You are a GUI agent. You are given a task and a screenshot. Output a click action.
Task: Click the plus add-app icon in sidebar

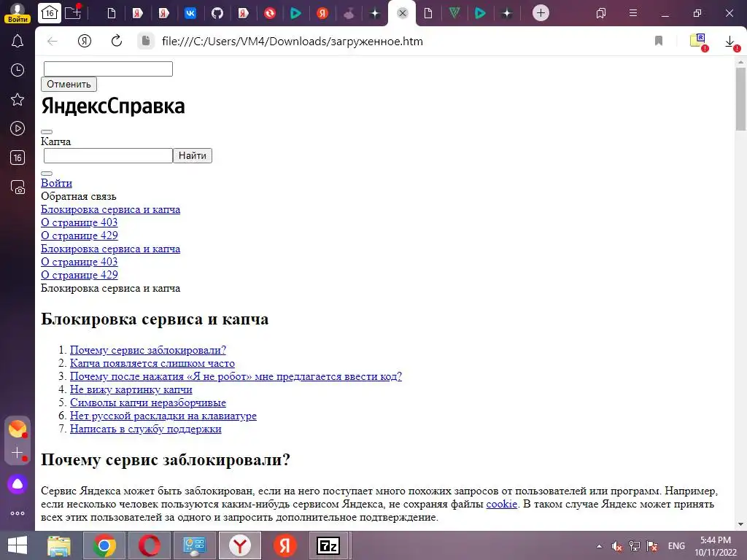tap(18, 453)
